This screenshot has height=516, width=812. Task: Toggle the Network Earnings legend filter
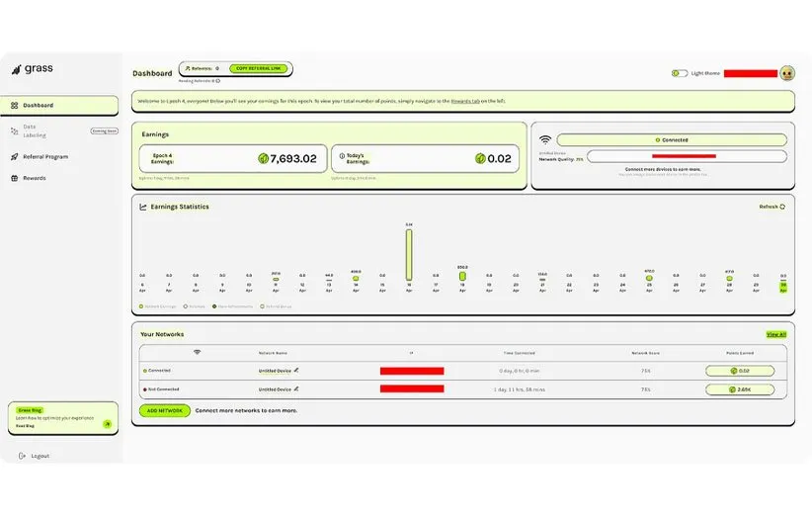[x=160, y=306]
